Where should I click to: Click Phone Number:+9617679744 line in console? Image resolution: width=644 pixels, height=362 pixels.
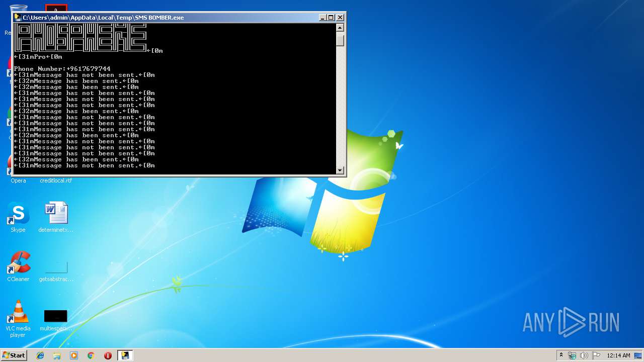[x=62, y=69]
